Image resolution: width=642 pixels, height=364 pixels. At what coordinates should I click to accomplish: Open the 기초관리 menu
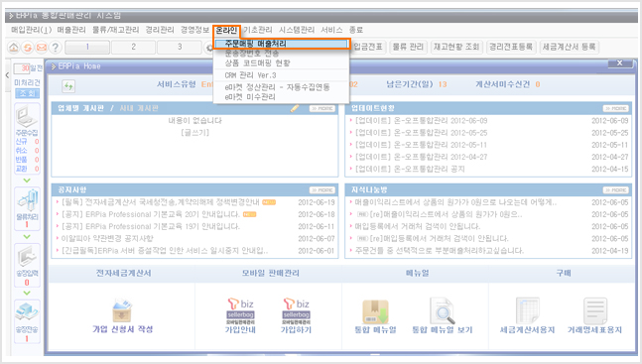click(258, 30)
